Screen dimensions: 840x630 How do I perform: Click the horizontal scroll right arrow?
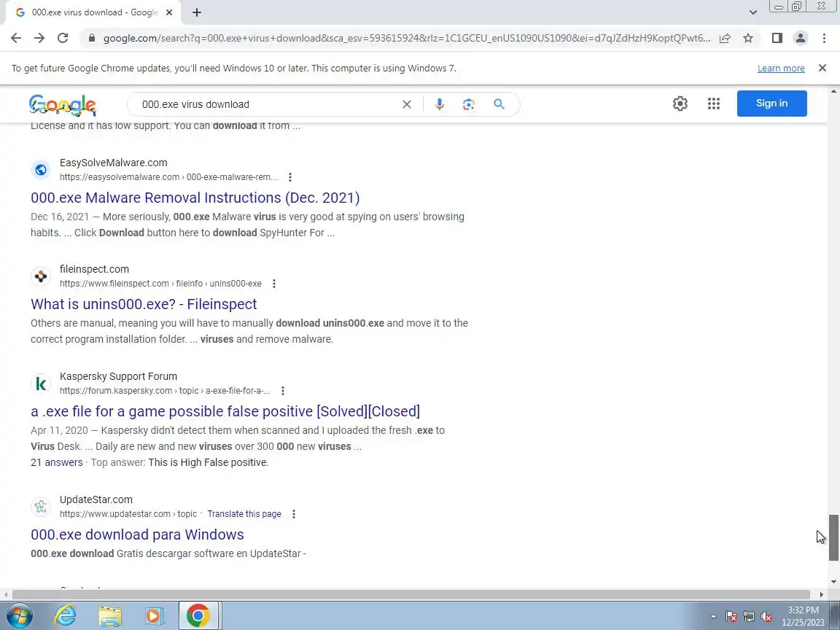tap(822, 594)
